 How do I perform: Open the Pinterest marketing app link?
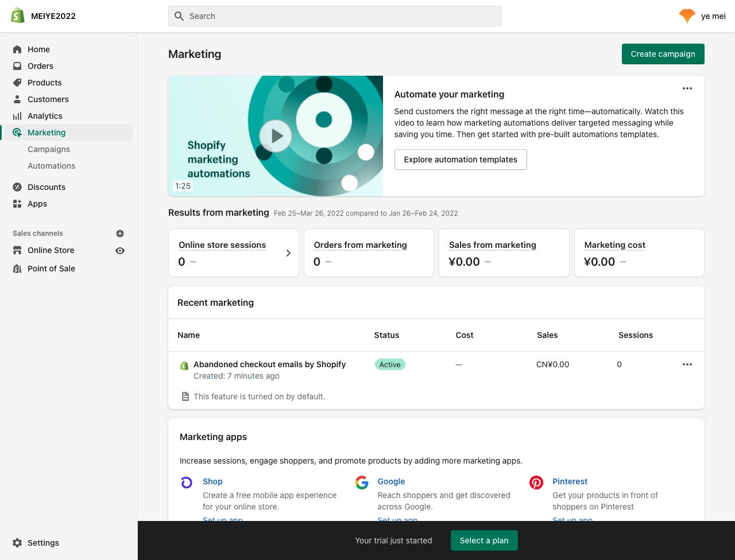[x=570, y=481]
